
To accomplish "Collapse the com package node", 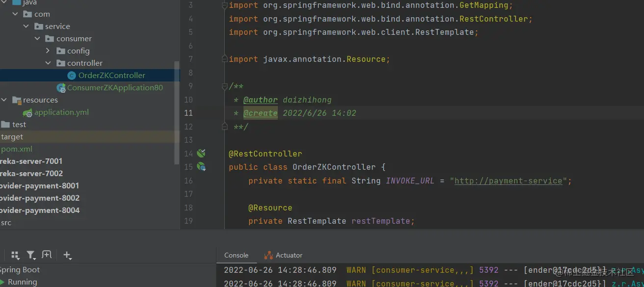I will pyautogui.click(x=15, y=14).
